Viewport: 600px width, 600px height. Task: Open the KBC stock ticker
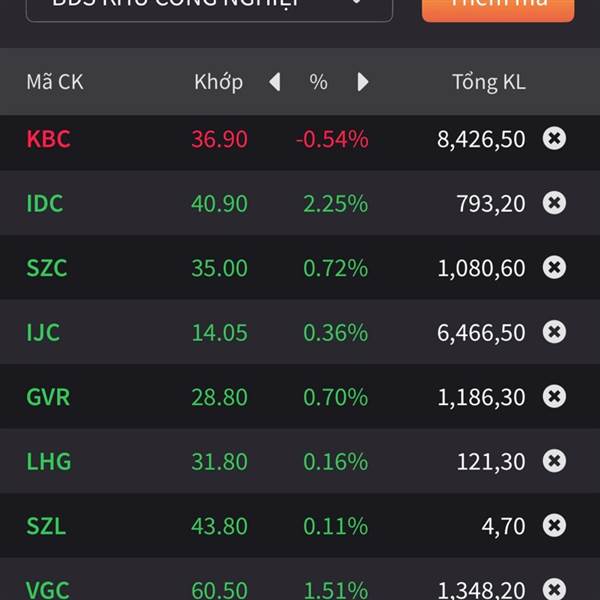[x=48, y=139]
